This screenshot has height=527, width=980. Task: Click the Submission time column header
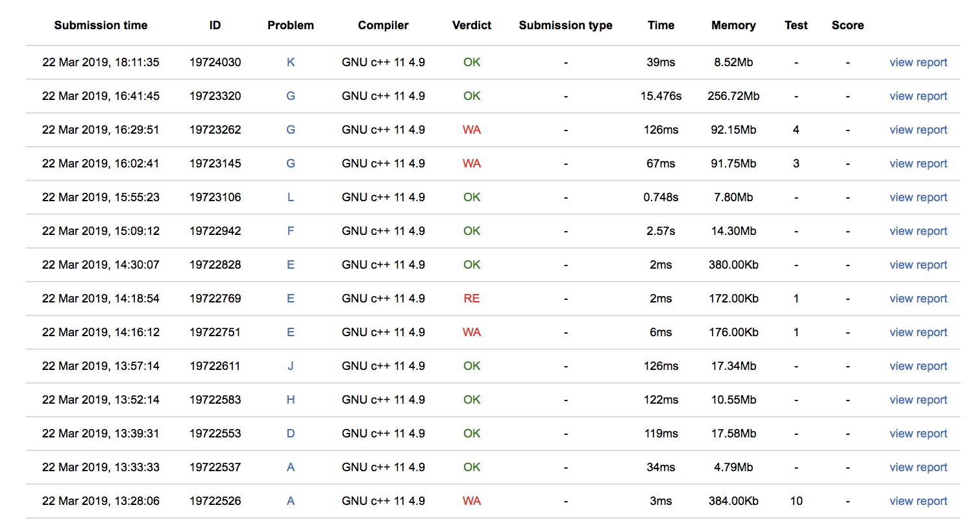click(101, 25)
